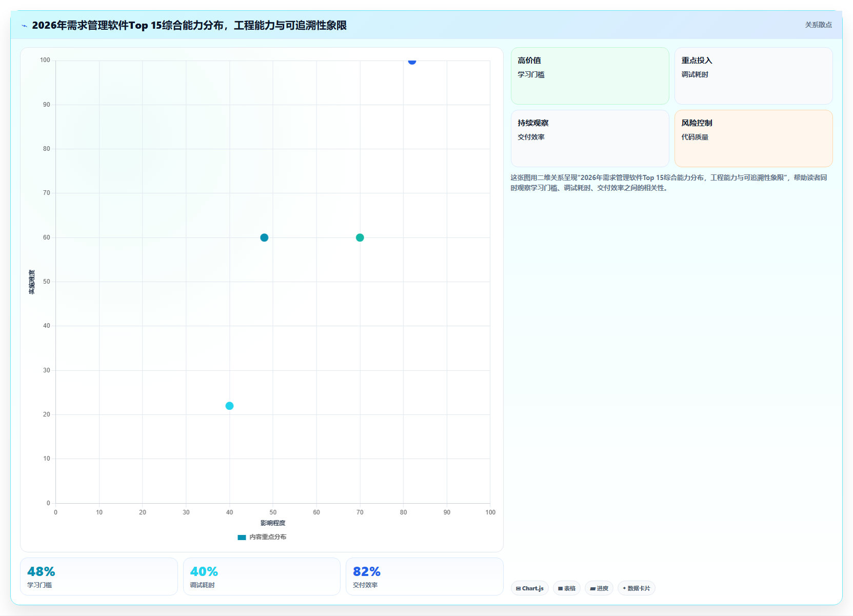Click the 40% 调试耗时 stat card
The height and width of the screenshot is (616, 853).
(x=262, y=577)
